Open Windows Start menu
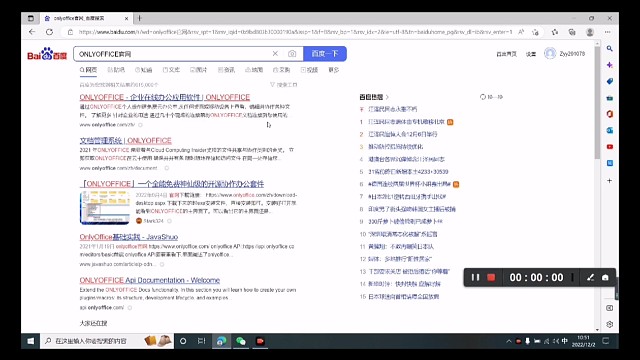Screen dimensions: 640x360 tap(31, 341)
